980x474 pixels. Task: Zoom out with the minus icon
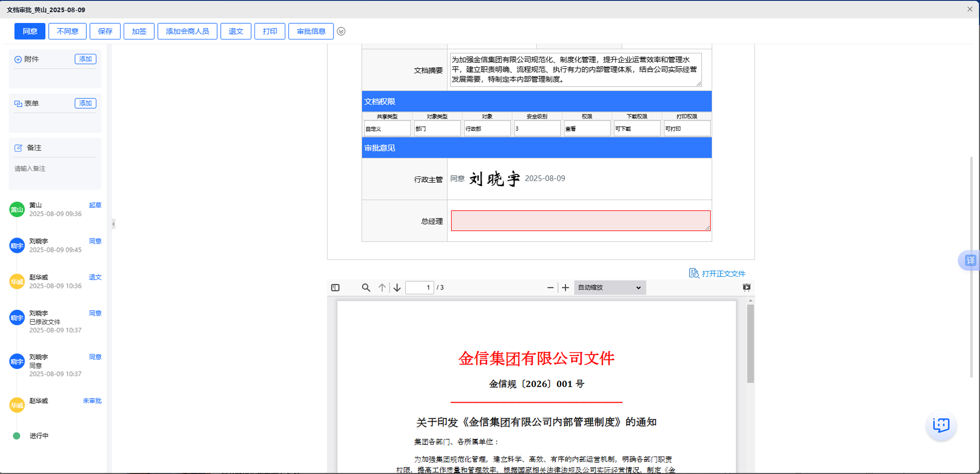551,288
